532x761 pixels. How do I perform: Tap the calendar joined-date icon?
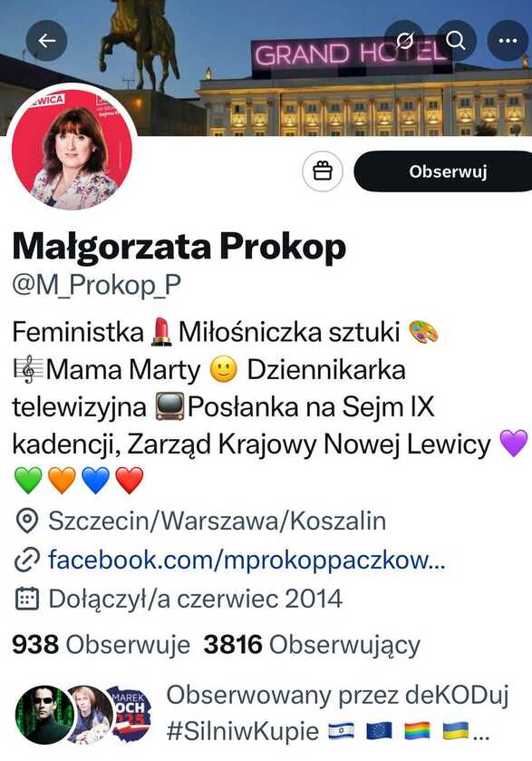point(26,599)
